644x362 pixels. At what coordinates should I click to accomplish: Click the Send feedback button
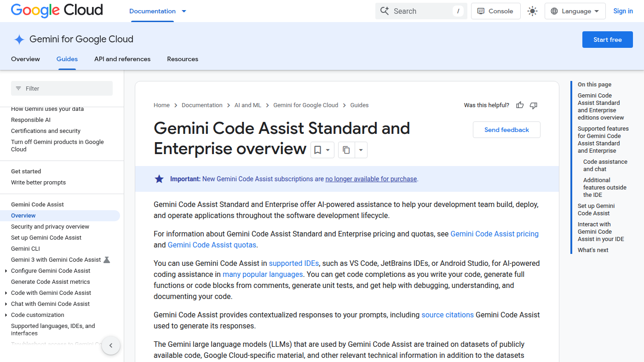(x=506, y=130)
